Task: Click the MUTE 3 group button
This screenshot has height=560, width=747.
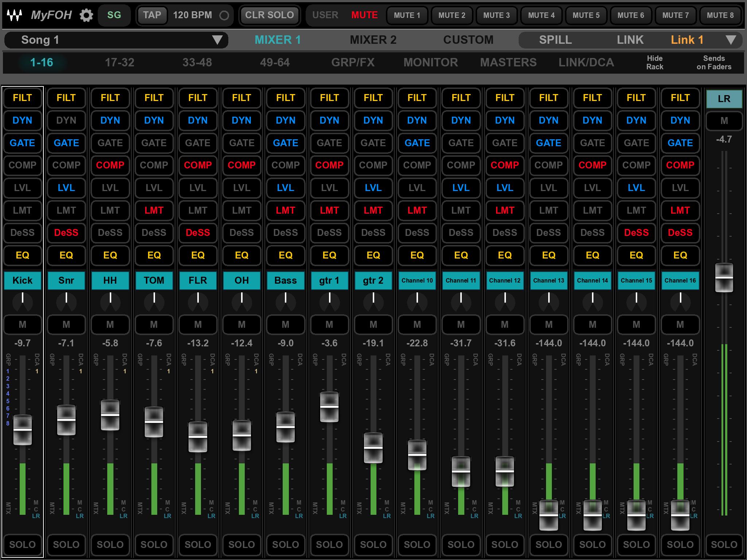Action: coord(496,15)
